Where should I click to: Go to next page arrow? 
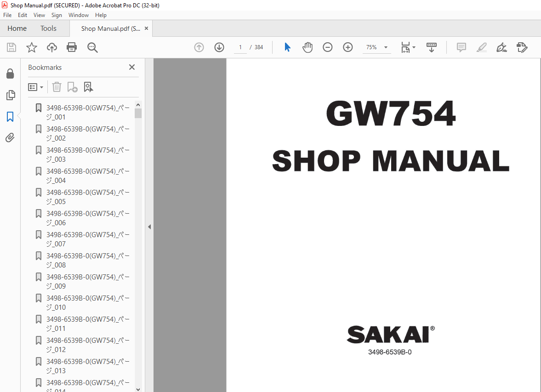point(219,47)
